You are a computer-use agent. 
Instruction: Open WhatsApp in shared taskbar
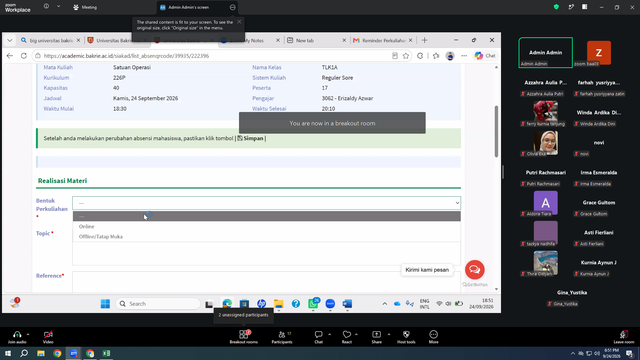coord(313,304)
